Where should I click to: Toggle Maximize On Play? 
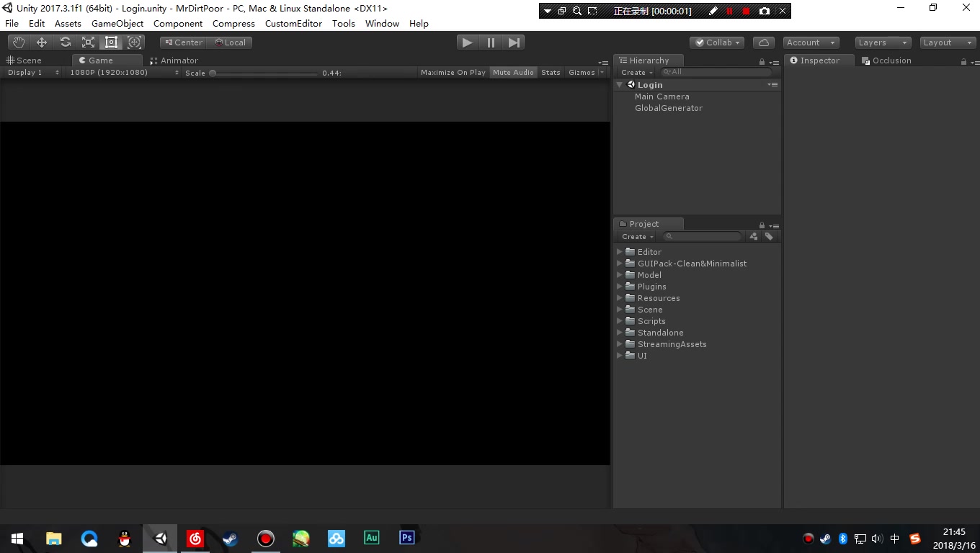pos(453,73)
